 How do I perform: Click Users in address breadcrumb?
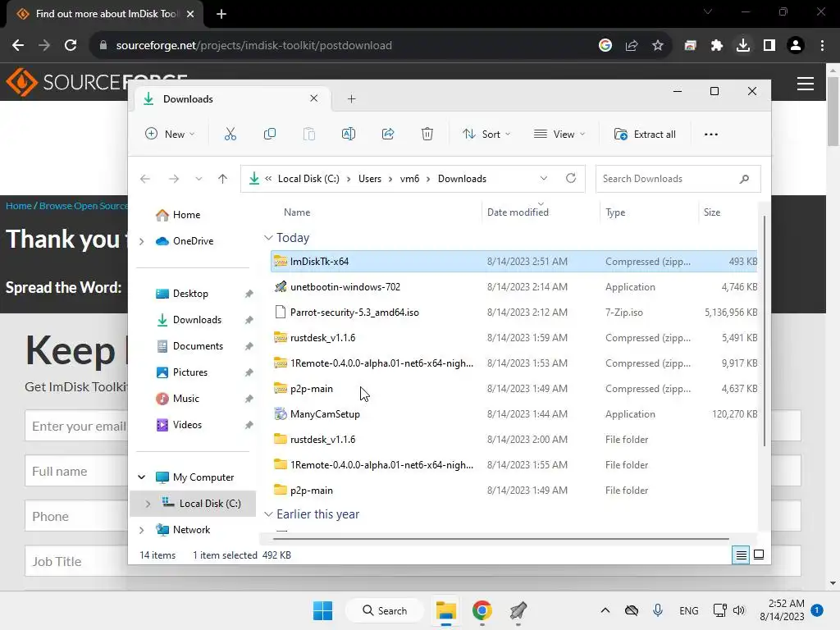tap(370, 179)
